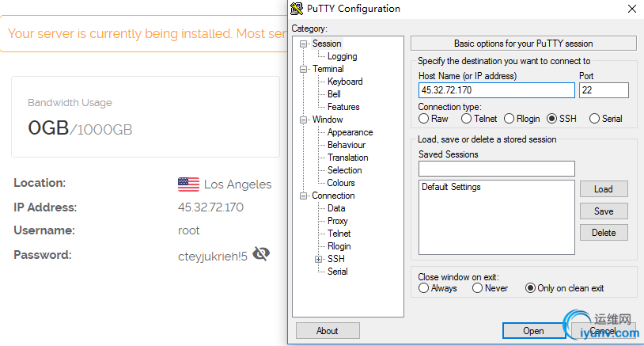Click the Save session button
Screen dimensions: 644x346
(604, 211)
